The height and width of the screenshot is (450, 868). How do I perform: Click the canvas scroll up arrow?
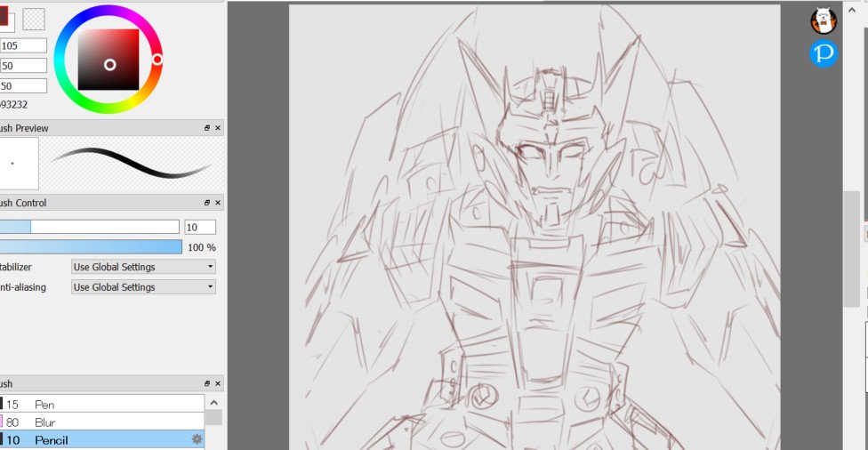851,10
